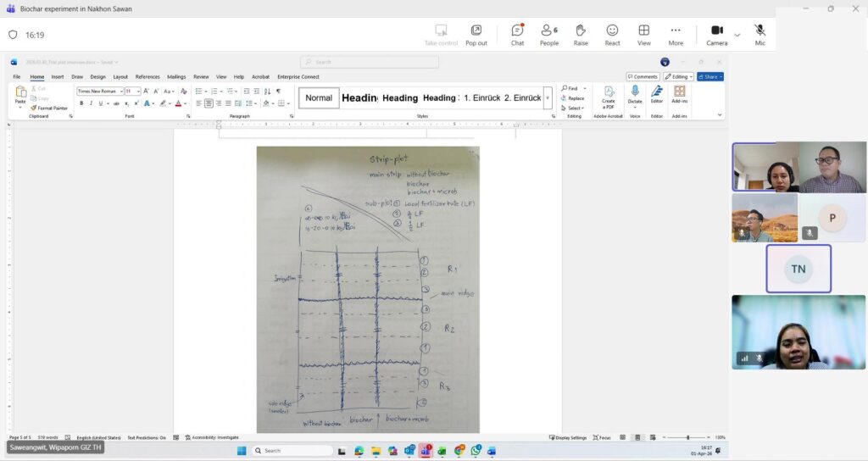868x461 pixels.
Task: Show the People participants list
Action: coord(549,34)
